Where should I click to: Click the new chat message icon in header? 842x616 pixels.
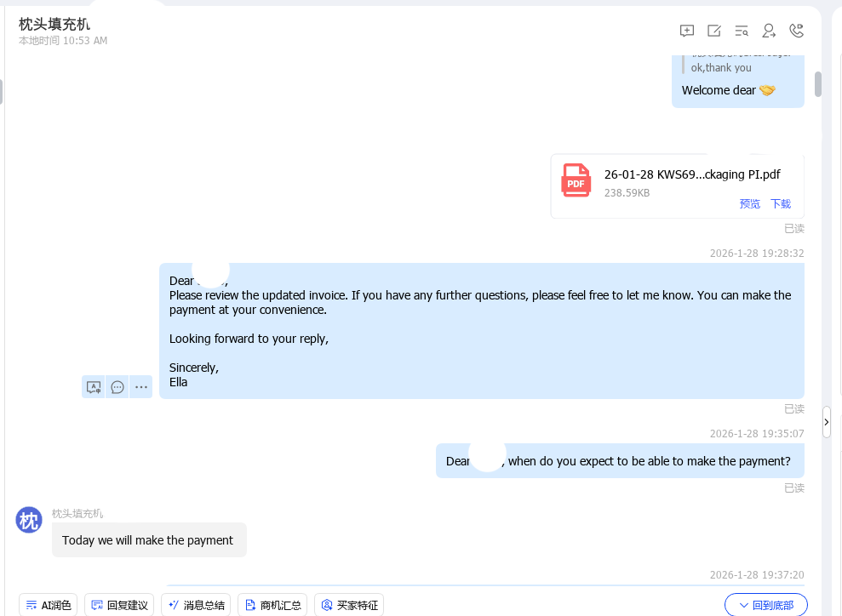[x=687, y=31]
